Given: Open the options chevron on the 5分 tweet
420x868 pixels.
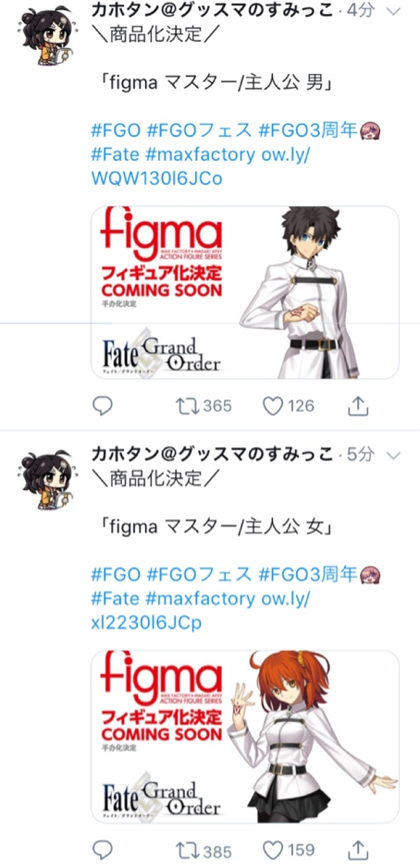Looking at the screenshot, I should [x=393, y=455].
